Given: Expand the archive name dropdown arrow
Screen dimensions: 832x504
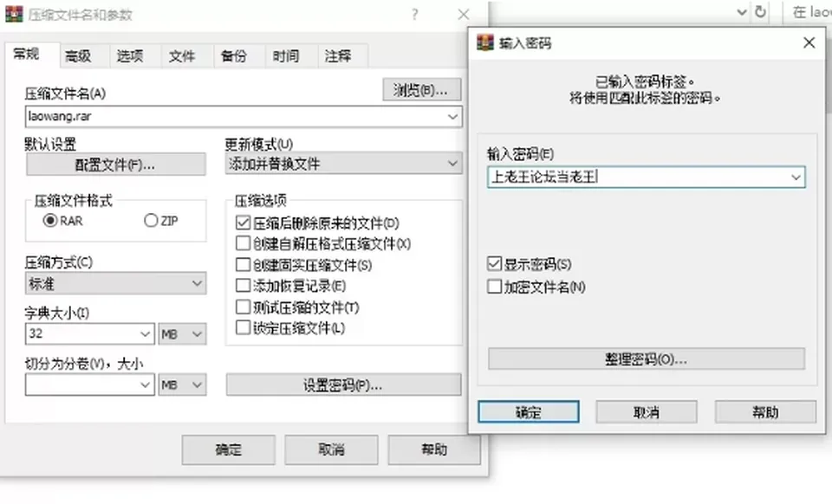Looking at the screenshot, I should (452, 117).
